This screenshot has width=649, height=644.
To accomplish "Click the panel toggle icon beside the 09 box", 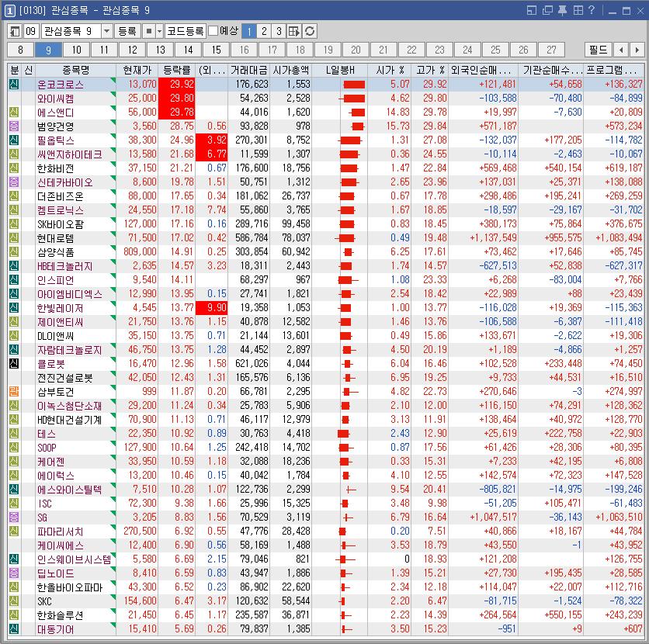I will pyautogui.click(x=16, y=31).
